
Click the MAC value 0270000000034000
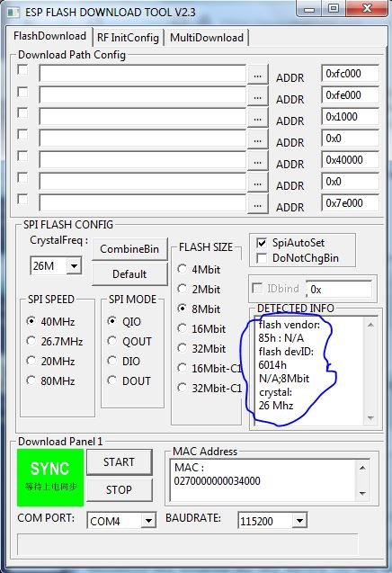tap(218, 481)
